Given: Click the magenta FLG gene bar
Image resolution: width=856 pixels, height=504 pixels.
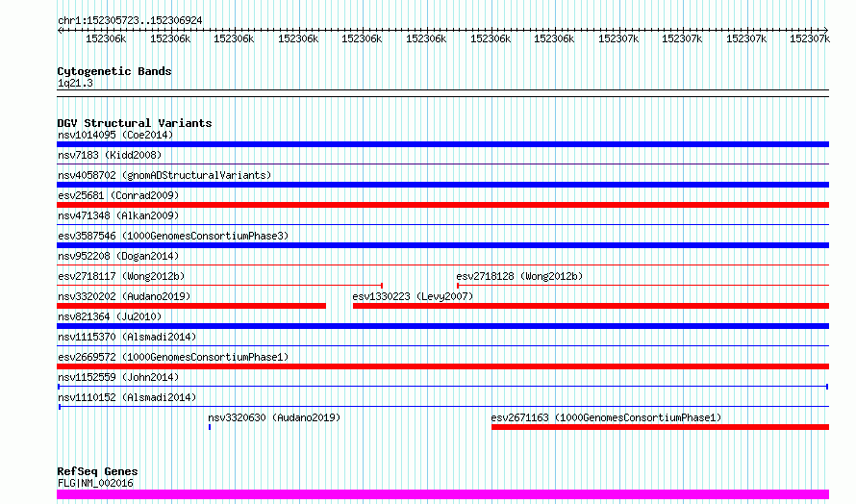Looking at the screenshot, I should coord(442,494).
